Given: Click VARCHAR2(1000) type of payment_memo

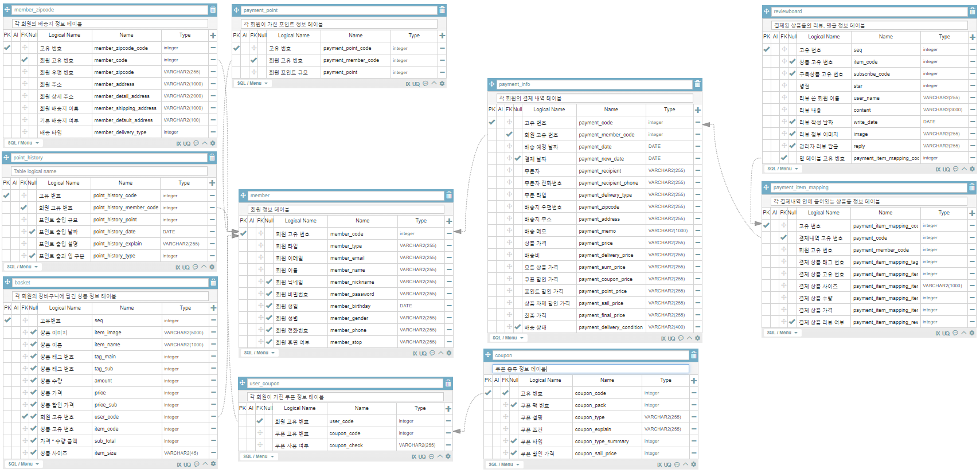Looking at the screenshot, I should [x=667, y=230].
